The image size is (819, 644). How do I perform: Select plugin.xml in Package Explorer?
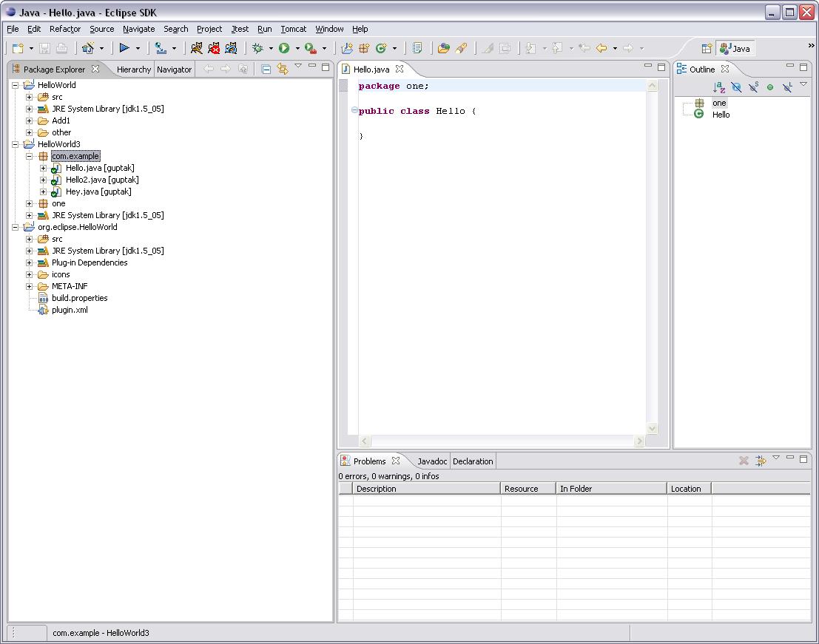70,310
